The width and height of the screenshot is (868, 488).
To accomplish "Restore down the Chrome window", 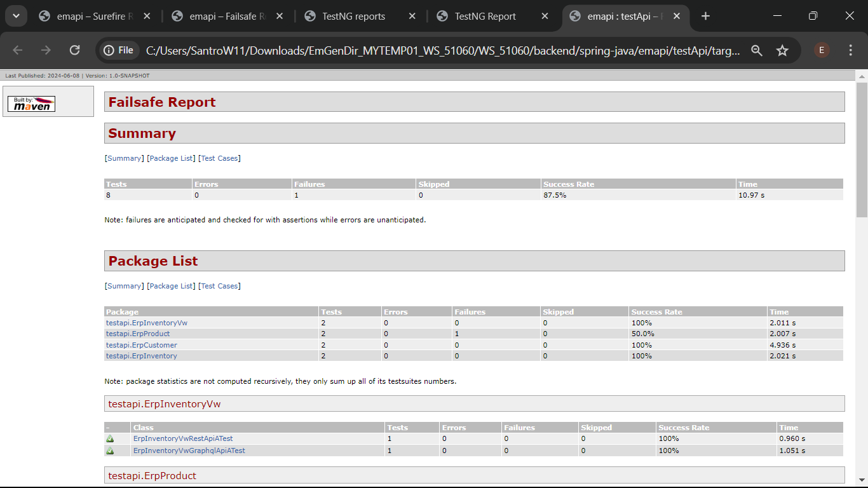I will point(813,16).
